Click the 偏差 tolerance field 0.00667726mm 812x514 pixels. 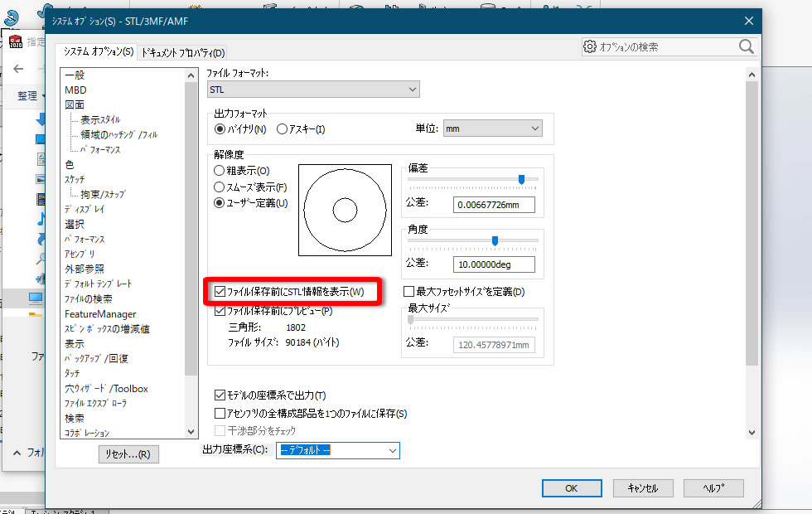494,205
